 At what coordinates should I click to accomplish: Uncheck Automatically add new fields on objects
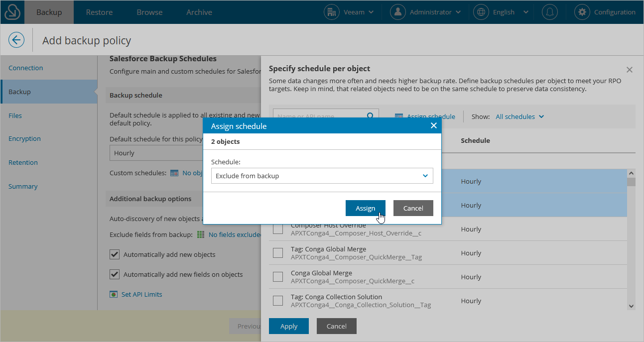114,274
